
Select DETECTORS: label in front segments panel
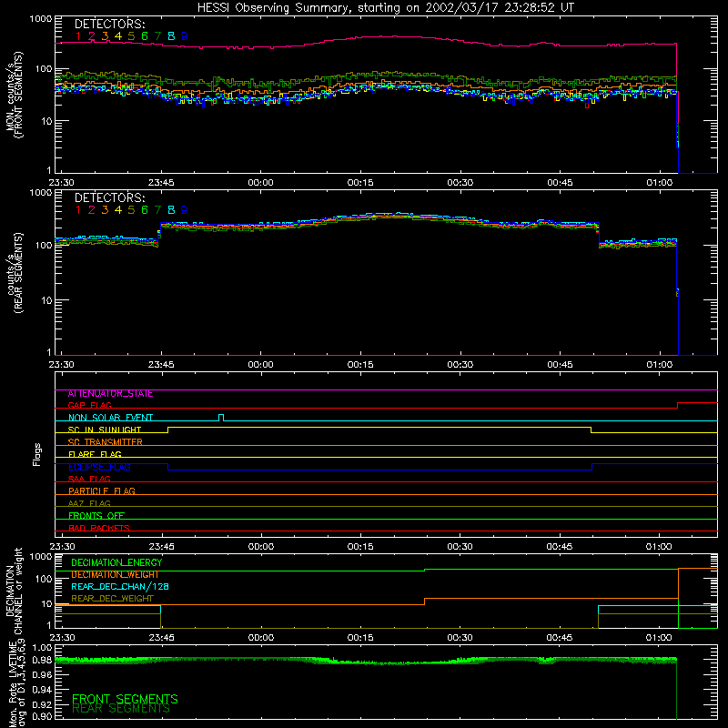[110, 25]
